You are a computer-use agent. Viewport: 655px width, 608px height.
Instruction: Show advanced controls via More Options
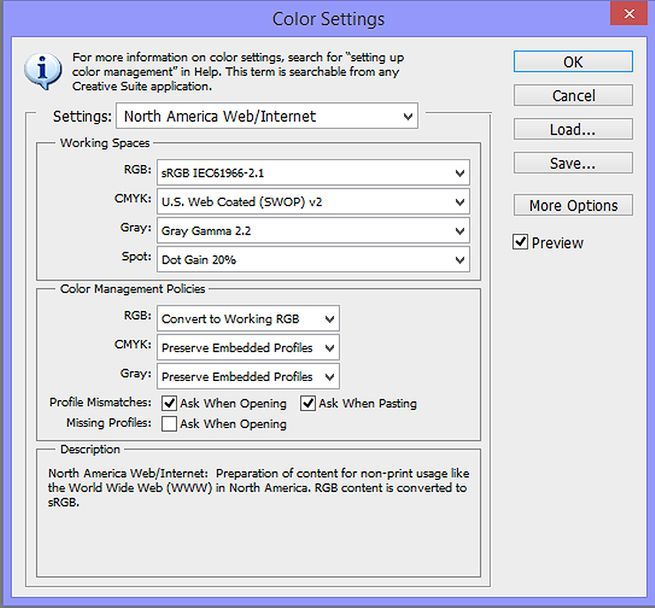[573, 205]
